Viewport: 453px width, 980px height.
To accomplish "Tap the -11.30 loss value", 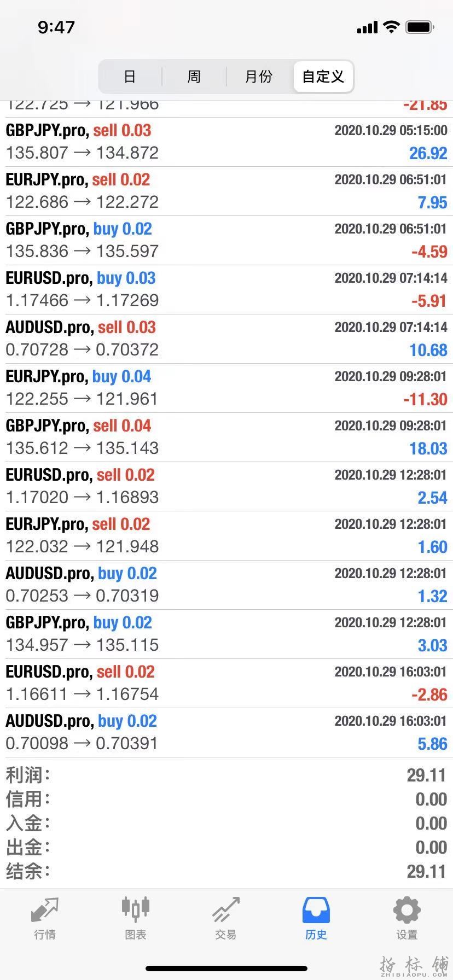I will pos(425,400).
